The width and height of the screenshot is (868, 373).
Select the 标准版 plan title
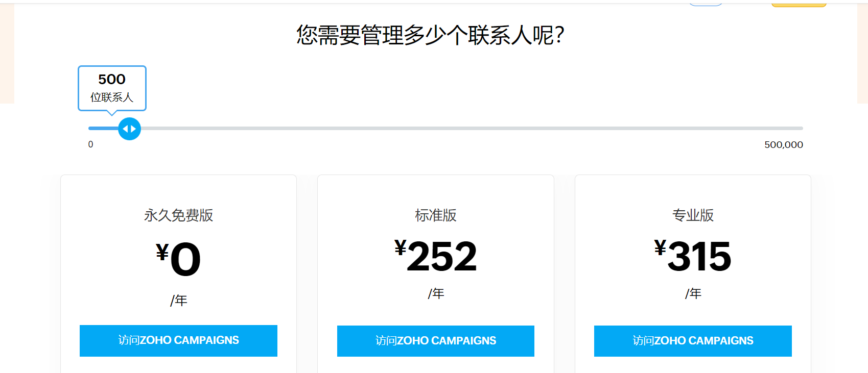point(435,215)
